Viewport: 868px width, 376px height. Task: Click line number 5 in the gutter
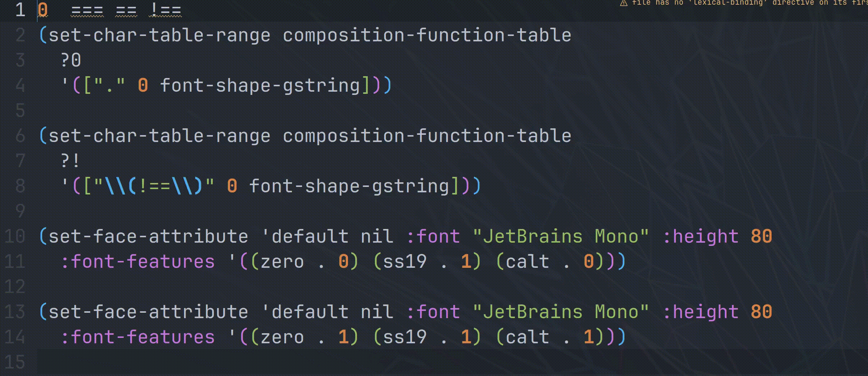pyautogui.click(x=20, y=110)
